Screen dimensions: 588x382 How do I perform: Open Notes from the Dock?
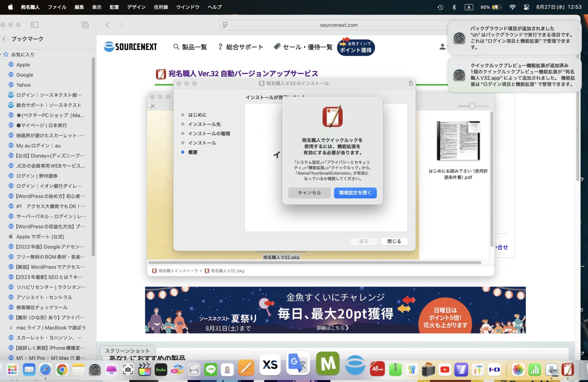pyautogui.click(x=78, y=369)
